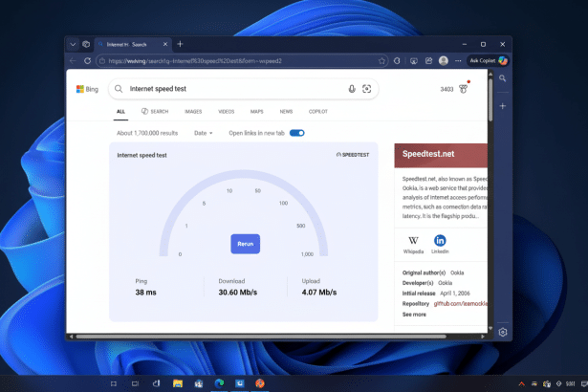The image size is (588, 392).
Task: Open the LinkedIn link icon
Action: click(440, 244)
